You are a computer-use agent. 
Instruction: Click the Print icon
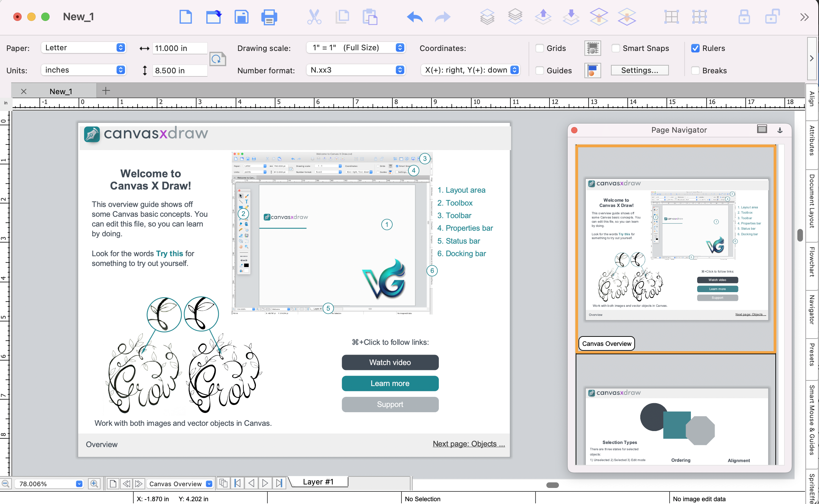pos(269,17)
